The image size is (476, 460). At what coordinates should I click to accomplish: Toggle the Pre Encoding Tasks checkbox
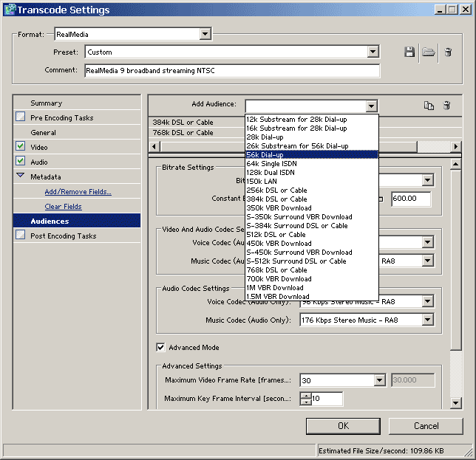[x=21, y=117]
